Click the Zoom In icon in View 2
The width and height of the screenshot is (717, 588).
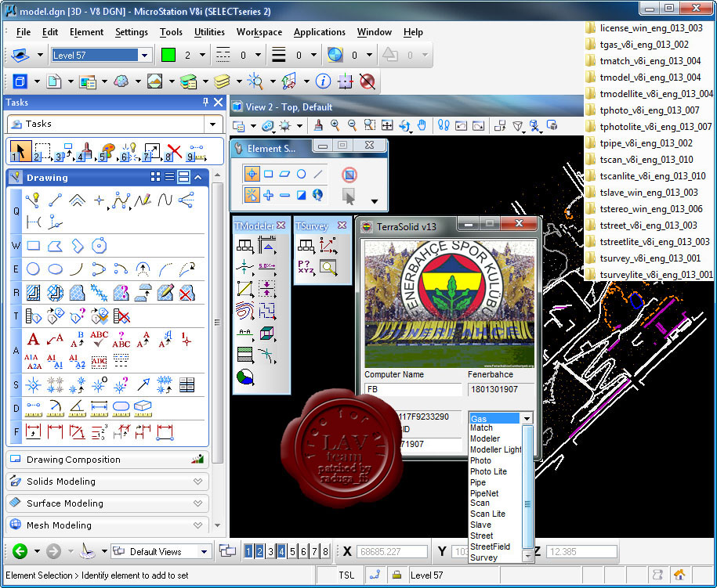coord(335,124)
